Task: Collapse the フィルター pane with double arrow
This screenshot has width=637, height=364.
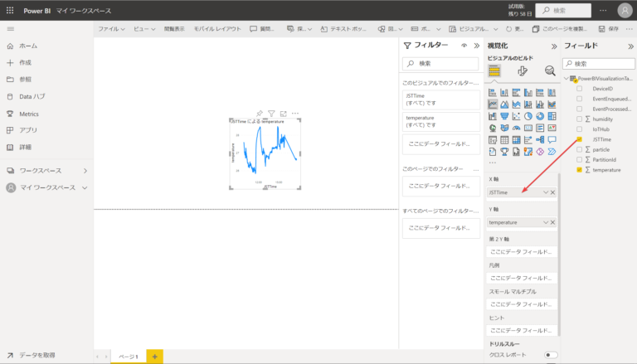Action: tap(476, 46)
